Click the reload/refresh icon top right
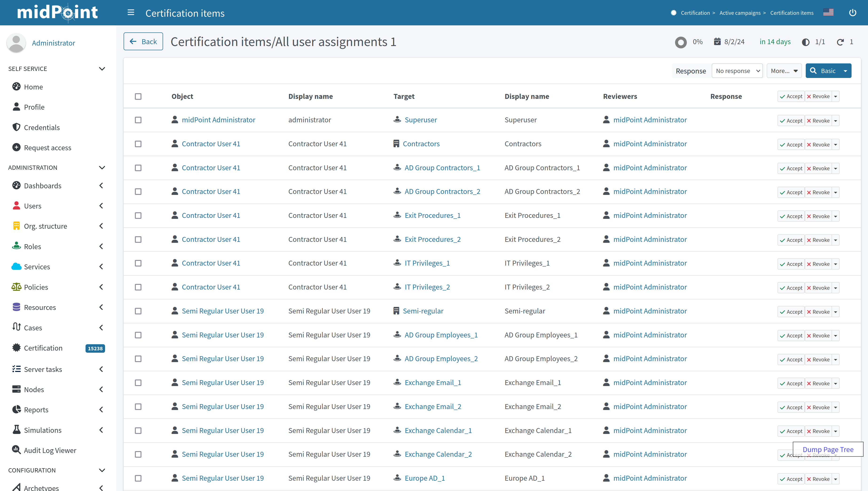 click(841, 42)
